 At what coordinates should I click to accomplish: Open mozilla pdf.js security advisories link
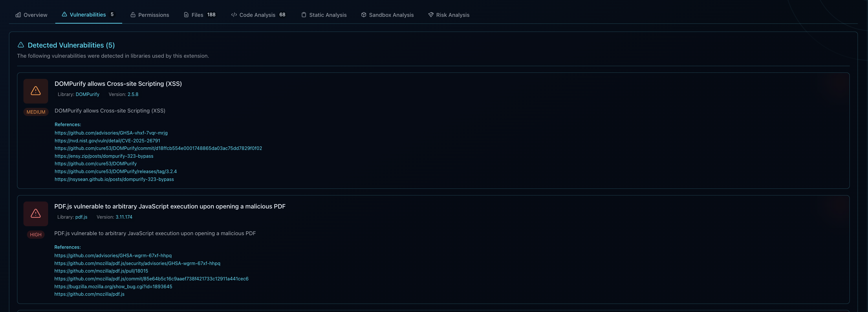(x=137, y=263)
